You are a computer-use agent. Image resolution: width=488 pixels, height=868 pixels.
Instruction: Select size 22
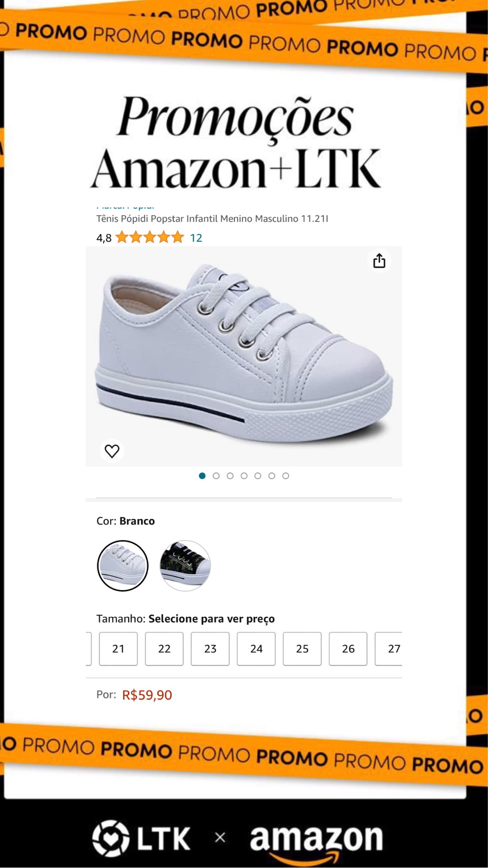(164, 649)
